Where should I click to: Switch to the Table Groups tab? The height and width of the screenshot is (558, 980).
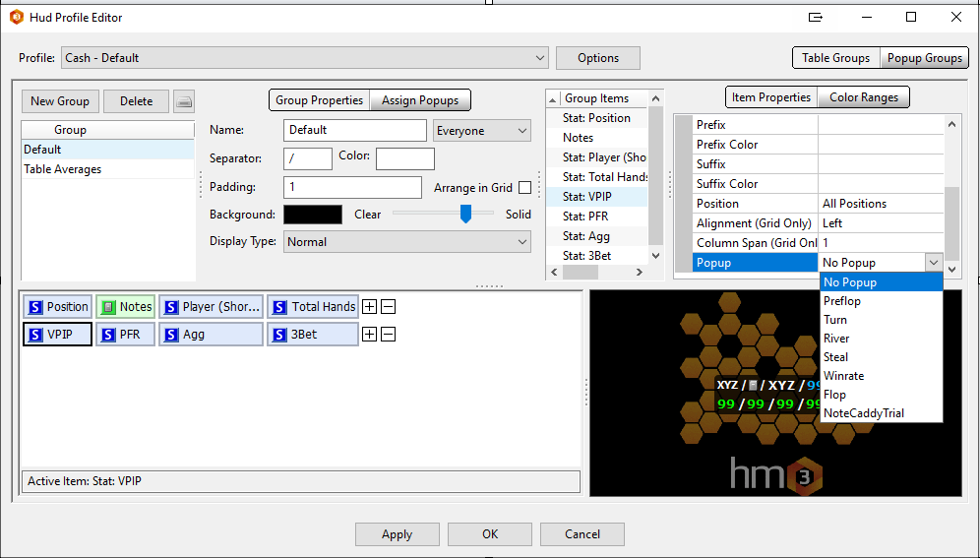(x=835, y=58)
